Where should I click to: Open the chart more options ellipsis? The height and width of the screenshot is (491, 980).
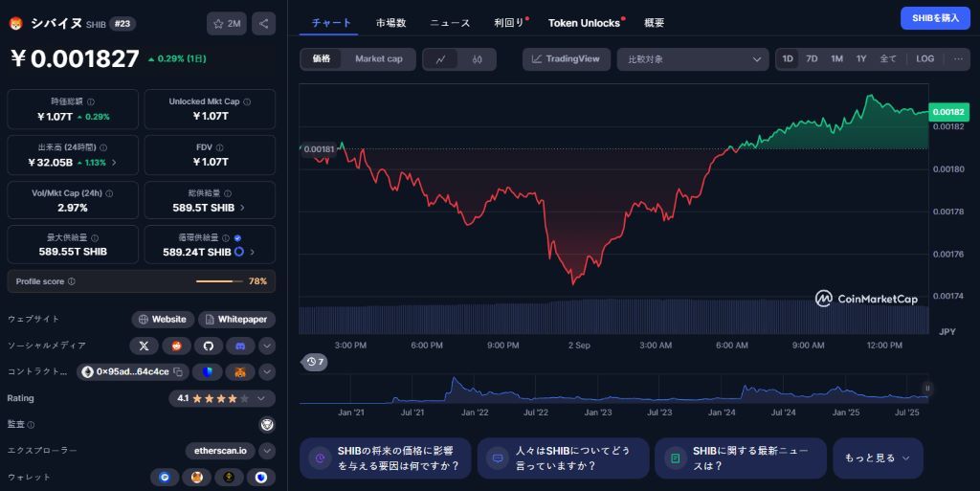point(958,58)
